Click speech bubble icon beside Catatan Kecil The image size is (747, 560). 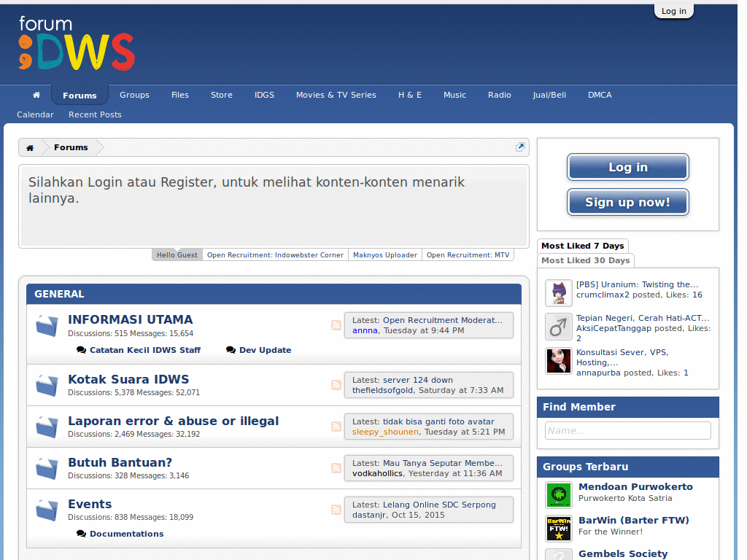point(81,350)
